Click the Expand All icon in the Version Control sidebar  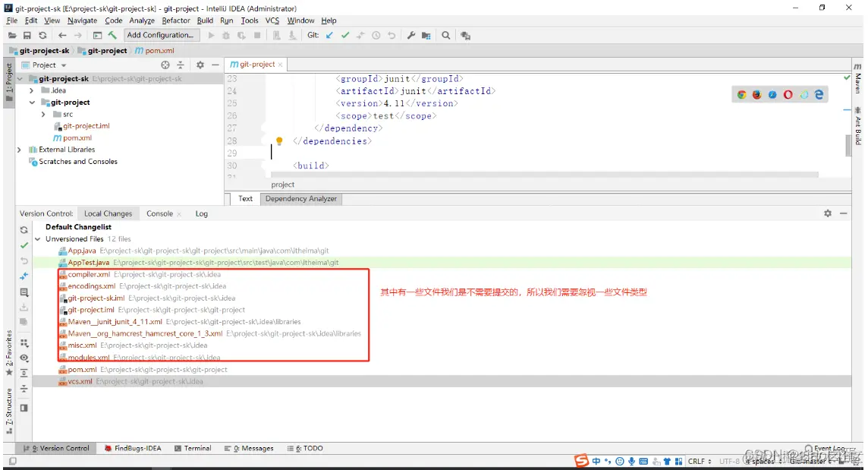coord(24,373)
